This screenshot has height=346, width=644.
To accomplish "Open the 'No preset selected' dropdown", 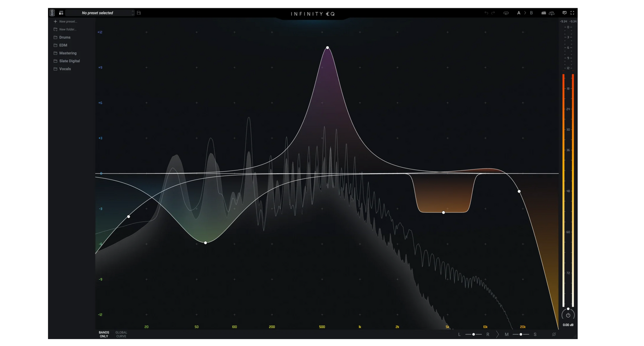I will point(100,13).
